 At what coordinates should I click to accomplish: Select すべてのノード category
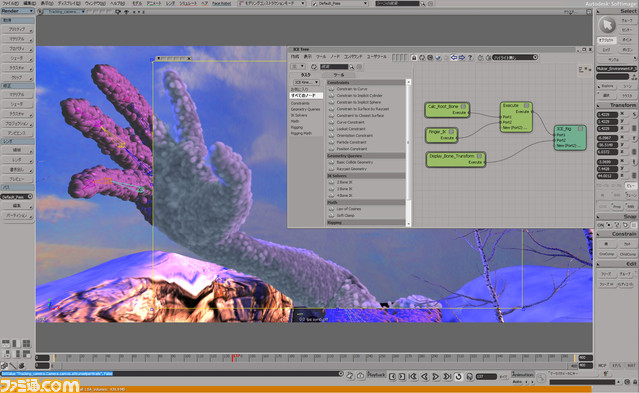pos(306,95)
